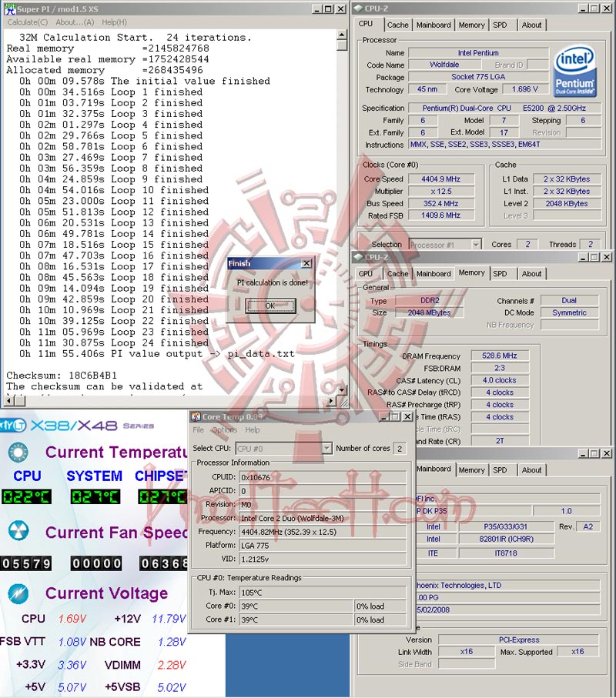616x698 pixels.
Task: Click the Core Voltage 1.696 V field
Action: [x=525, y=89]
